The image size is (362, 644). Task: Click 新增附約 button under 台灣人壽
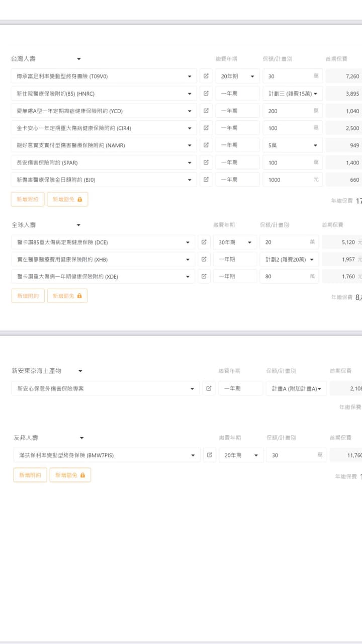(28, 199)
